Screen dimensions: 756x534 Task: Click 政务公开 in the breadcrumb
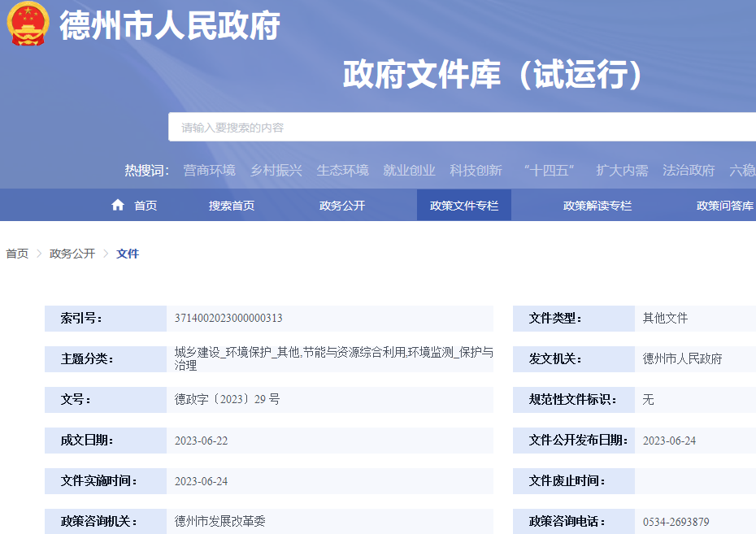click(72, 254)
